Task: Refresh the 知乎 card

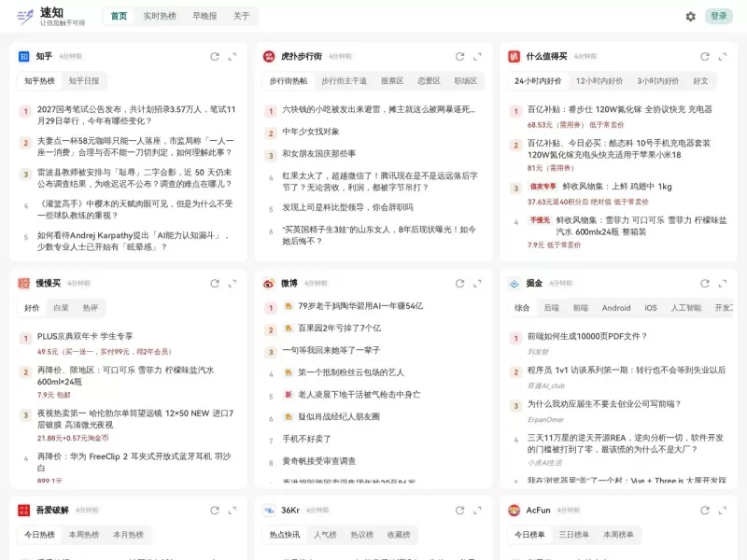Action: coord(215,57)
